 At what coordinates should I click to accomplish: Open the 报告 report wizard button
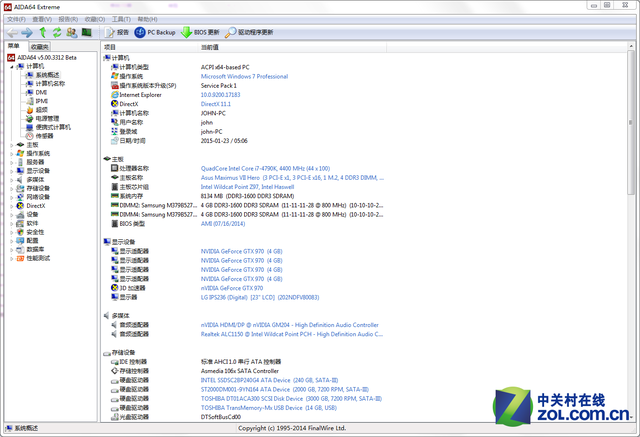117,32
